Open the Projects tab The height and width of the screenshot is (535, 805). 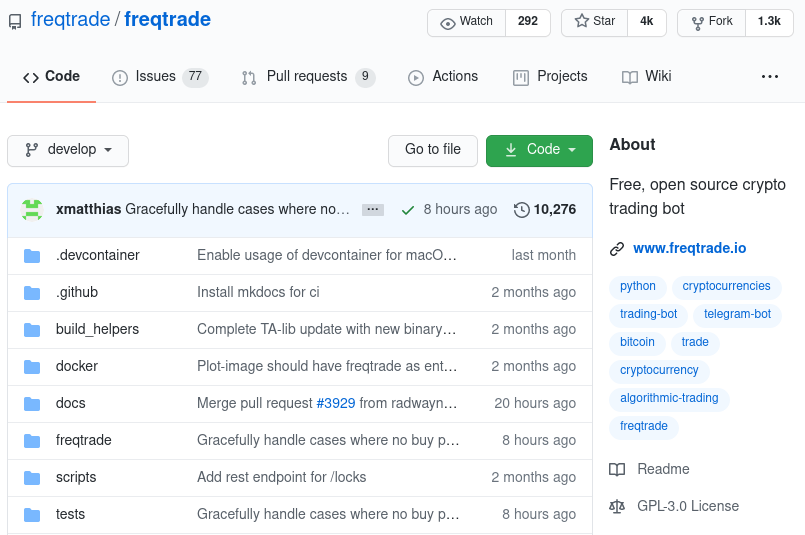point(550,77)
